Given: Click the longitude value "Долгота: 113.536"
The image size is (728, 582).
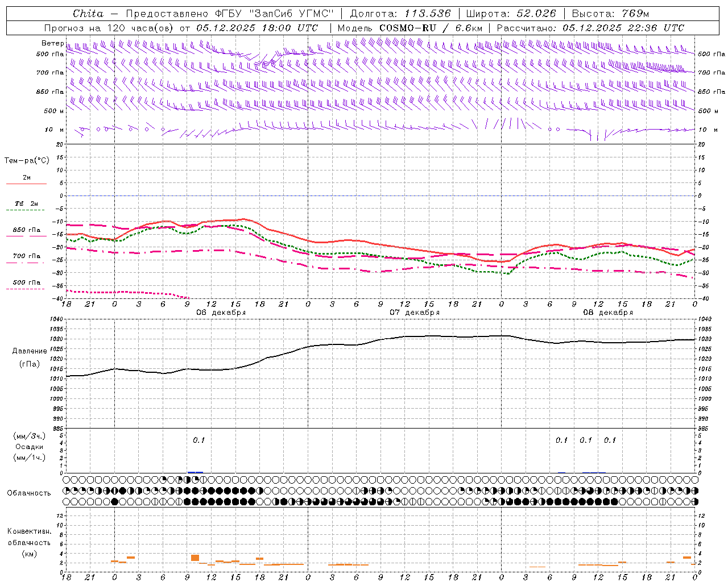Looking at the screenshot, I should point(400,13).
